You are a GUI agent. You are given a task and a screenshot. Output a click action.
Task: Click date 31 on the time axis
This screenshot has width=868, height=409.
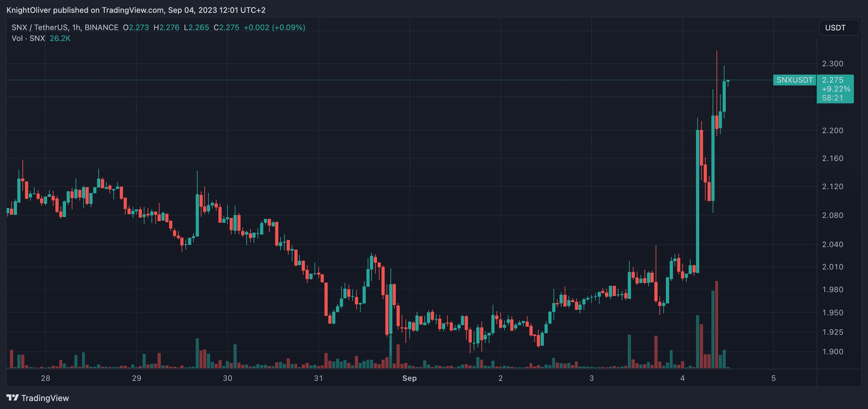[x=318, y=378]
